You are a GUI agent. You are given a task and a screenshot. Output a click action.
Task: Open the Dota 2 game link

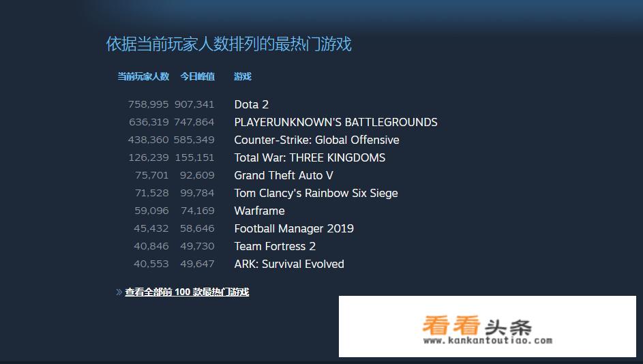tap(252, 104)
